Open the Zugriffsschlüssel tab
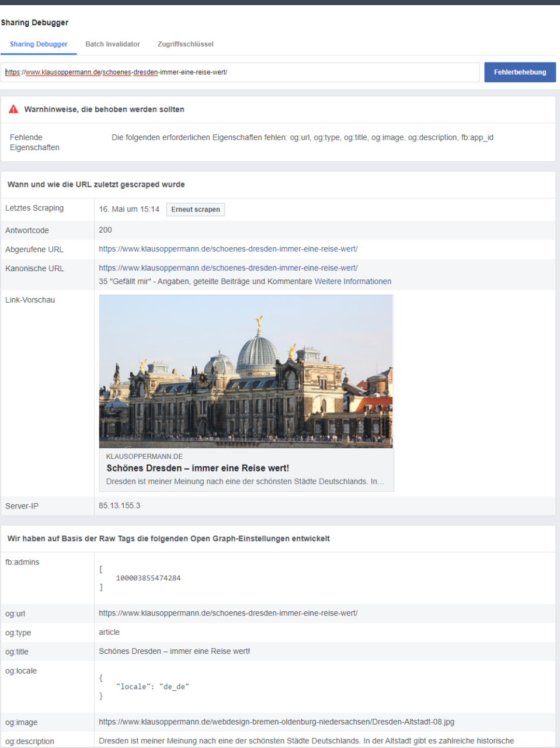Screen dimensions: 560x748 pyautogui.click(x=185, y=44)
